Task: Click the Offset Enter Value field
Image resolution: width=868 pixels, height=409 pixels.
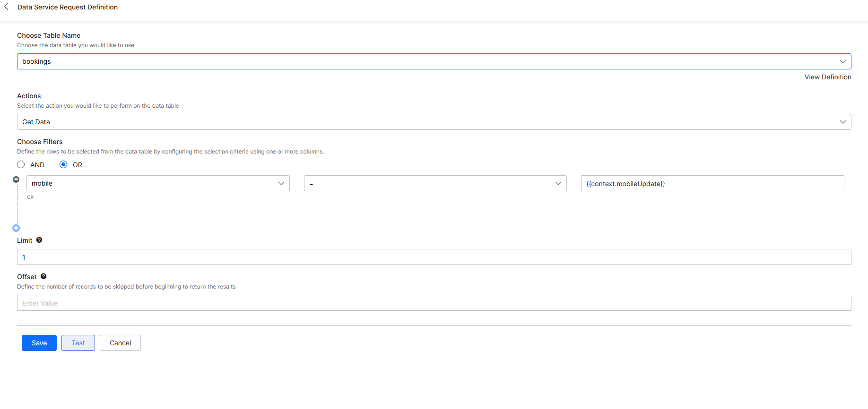Action: pyautogui.click(x=434, y=303)
